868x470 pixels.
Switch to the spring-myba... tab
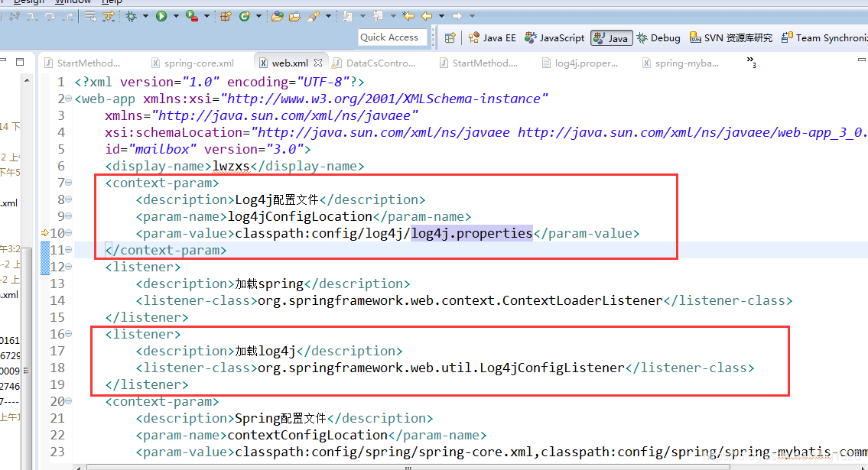coord(681,63)
